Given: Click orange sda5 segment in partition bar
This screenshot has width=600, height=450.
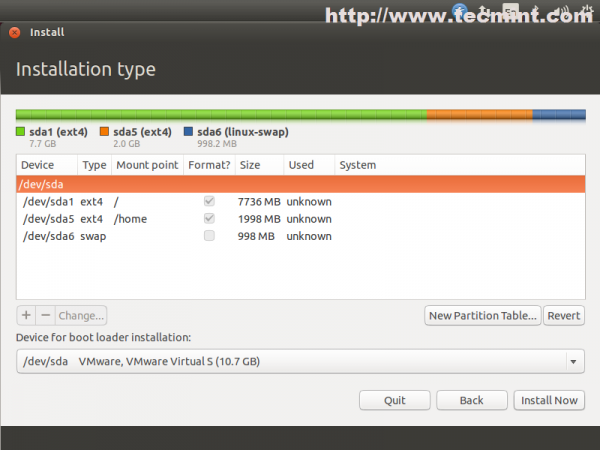Looking at the screenshot, I should pyautogui.click(x=479, y=114).
